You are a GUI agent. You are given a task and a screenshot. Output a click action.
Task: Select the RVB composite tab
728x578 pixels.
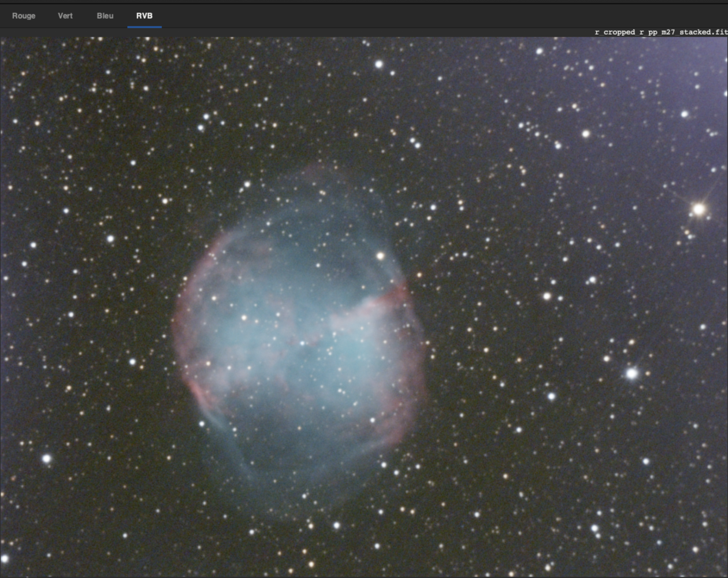(x=144, y=16)
